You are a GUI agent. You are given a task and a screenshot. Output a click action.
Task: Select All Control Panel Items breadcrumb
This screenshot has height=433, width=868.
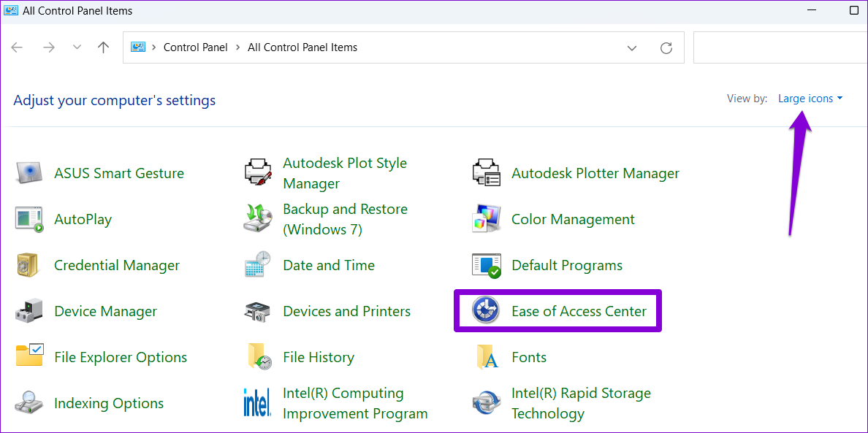click(302, 47)
